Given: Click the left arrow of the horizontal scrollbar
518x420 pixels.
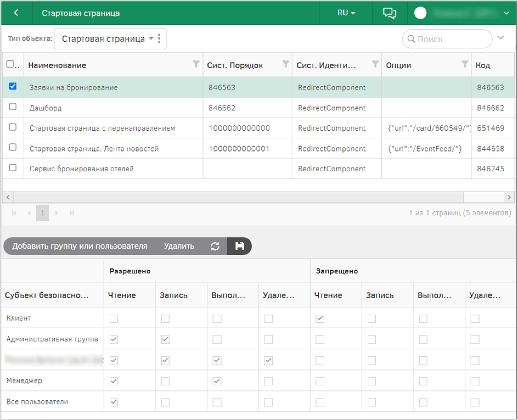Looking at the screenshot, I should click(x=8, y=197).
